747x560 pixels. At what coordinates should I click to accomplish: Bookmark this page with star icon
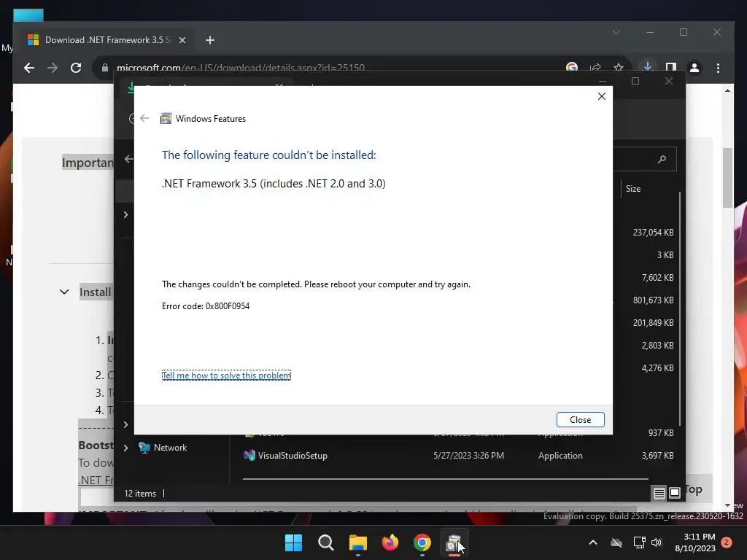tap(619, 68)
